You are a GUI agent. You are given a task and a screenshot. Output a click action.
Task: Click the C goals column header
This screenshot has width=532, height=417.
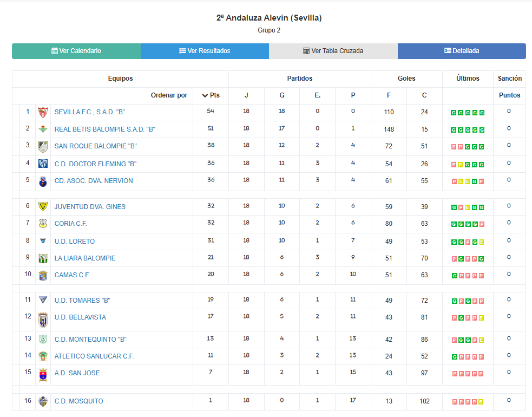click(x=424, y=95)
